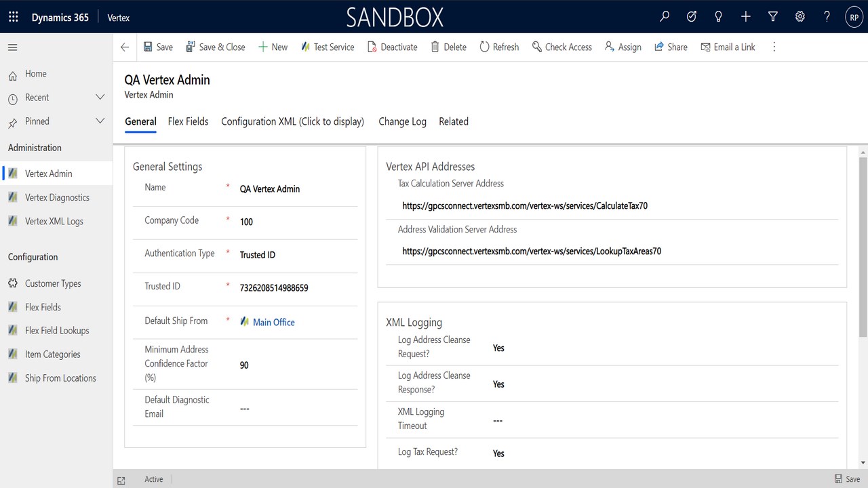
Task: Click the Default Diagnostic Email field
Action: pyautogui.click(x=297, y=409)
